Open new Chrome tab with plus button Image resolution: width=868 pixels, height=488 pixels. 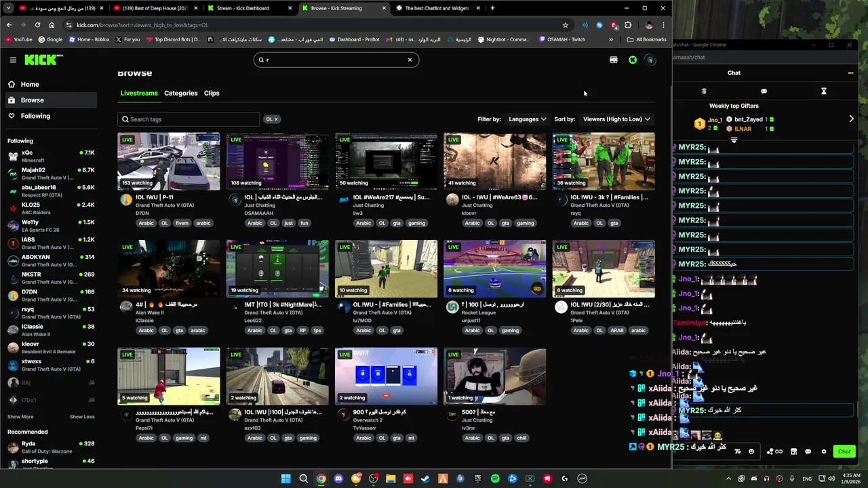tap(493, 8)
